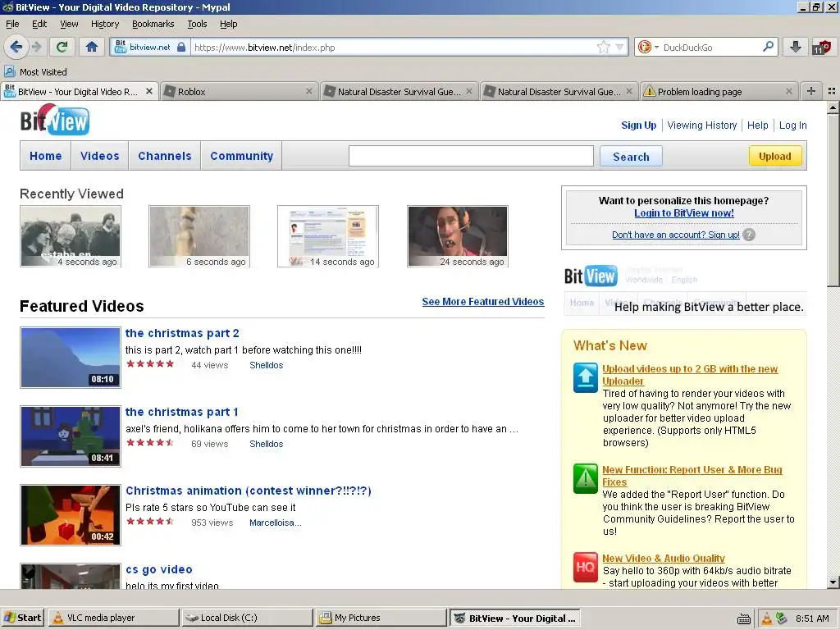This screenshot has width=840, height=630.
Task: Click the page scrollbar down arrow
Action: click(833, 582)
